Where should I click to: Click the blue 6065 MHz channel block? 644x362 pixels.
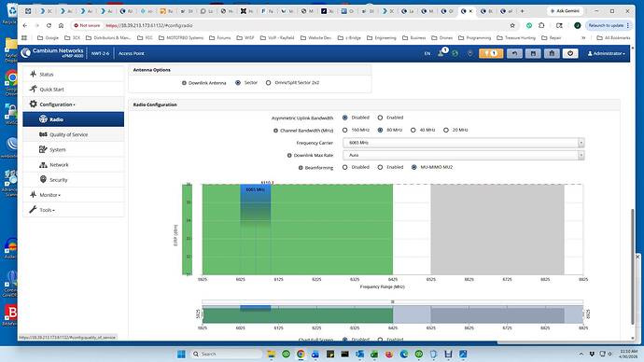[256, 205]
